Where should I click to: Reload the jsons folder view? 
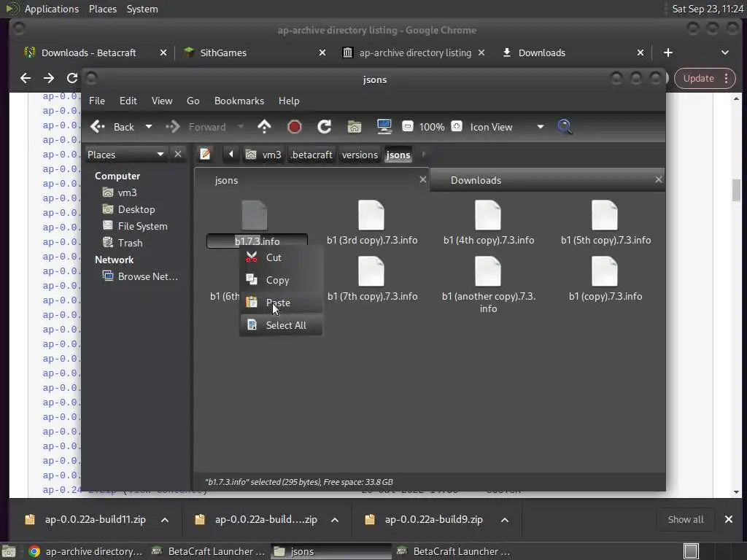[325, 127]
